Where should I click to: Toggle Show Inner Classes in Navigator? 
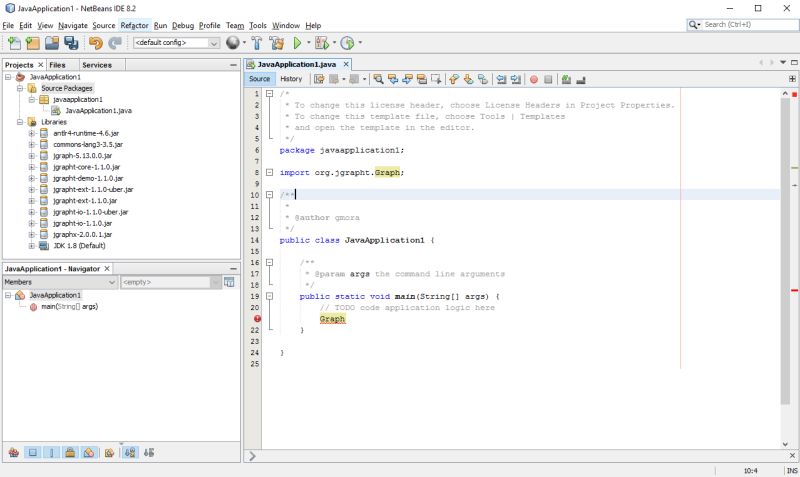(89, 453)
